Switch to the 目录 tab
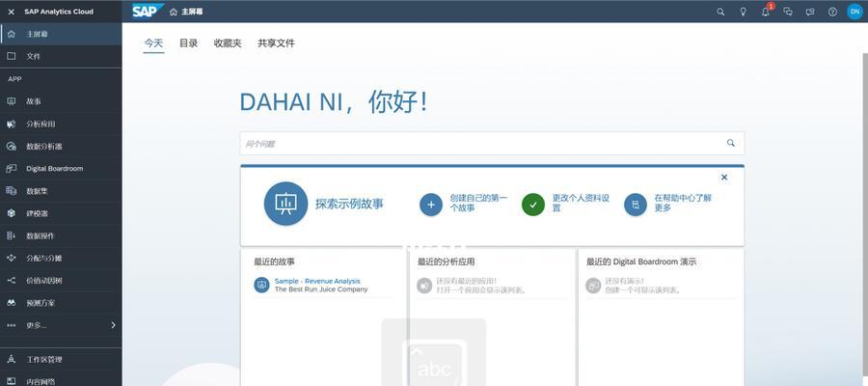Screen dimensions: 868x386 (188, 43)
